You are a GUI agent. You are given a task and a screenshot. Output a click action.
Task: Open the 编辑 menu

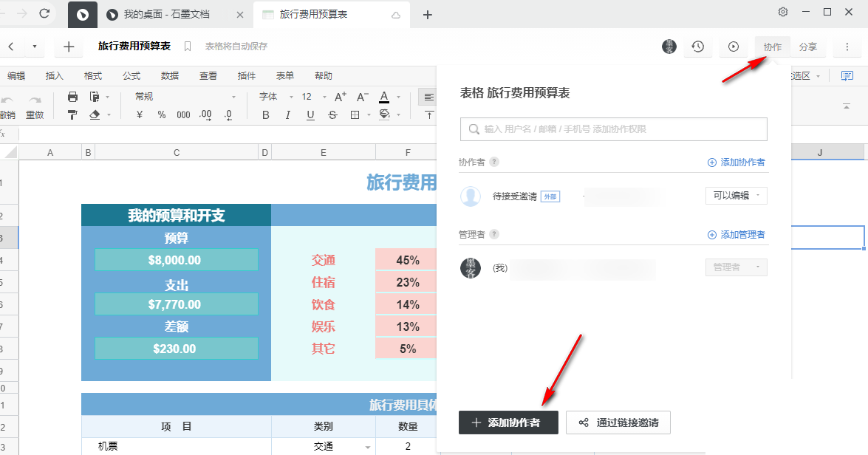click(16, 76)
